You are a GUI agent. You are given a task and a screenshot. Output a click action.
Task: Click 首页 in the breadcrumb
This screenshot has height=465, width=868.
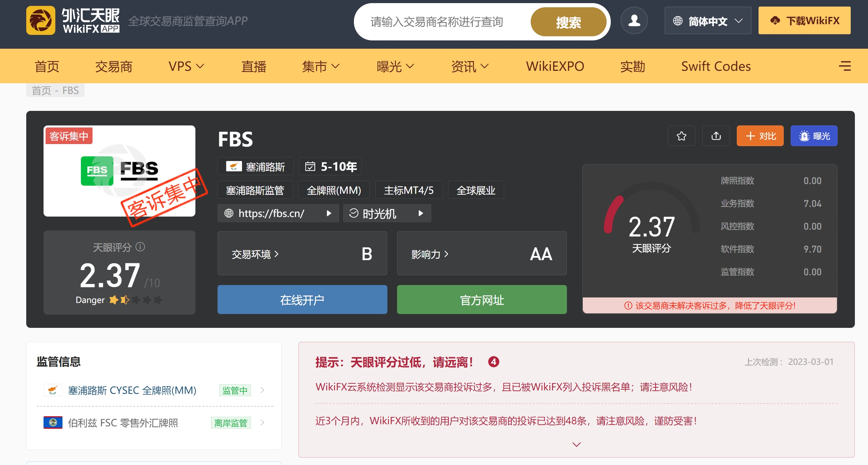(41, 91)
